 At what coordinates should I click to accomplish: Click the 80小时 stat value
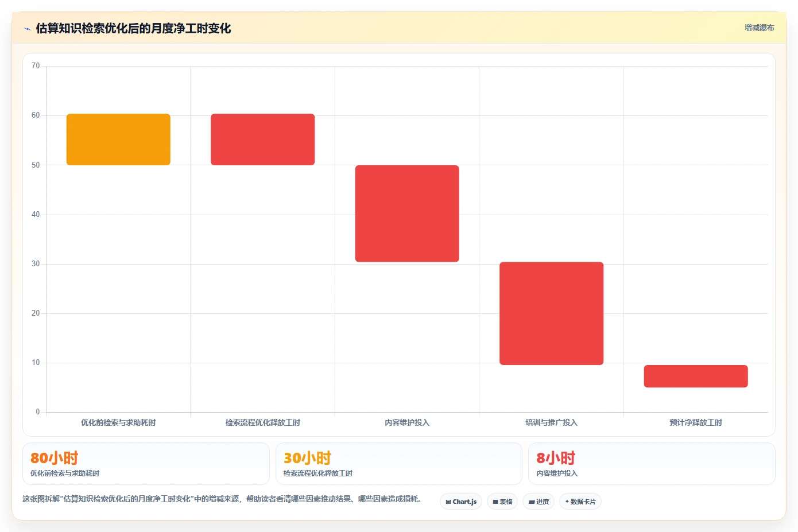(54, 458)
